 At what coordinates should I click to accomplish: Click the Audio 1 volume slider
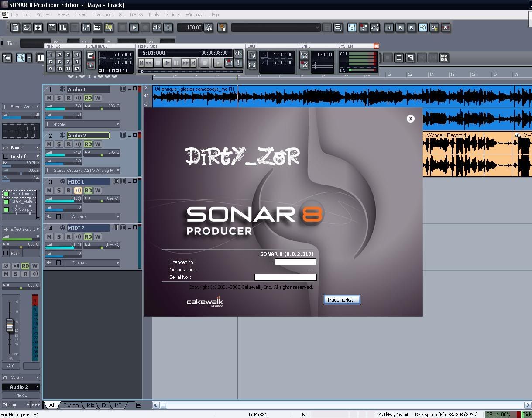64,106
